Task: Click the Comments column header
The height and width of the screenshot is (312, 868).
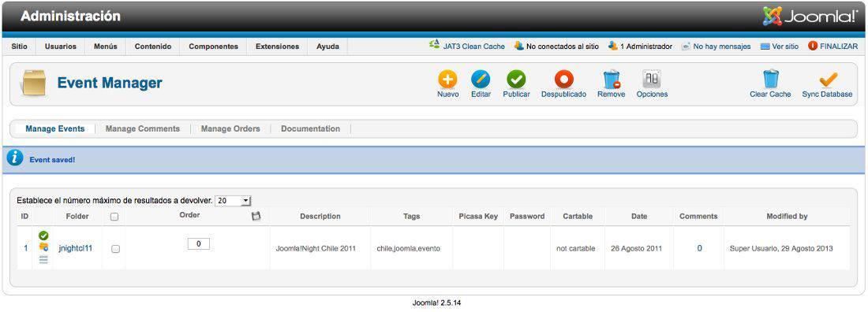Action: [698, 217]
